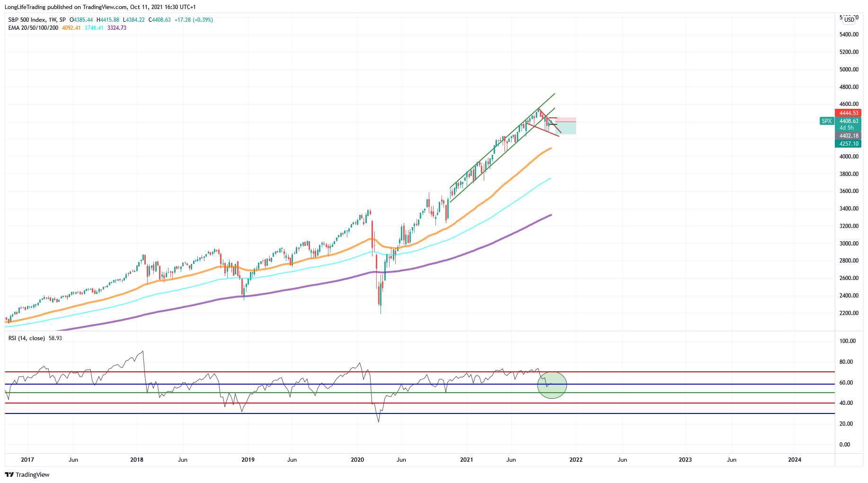Screen dimensions: 868x483
Task: Click the 5400.00 price axis label
Action: (x=849, y=35)
